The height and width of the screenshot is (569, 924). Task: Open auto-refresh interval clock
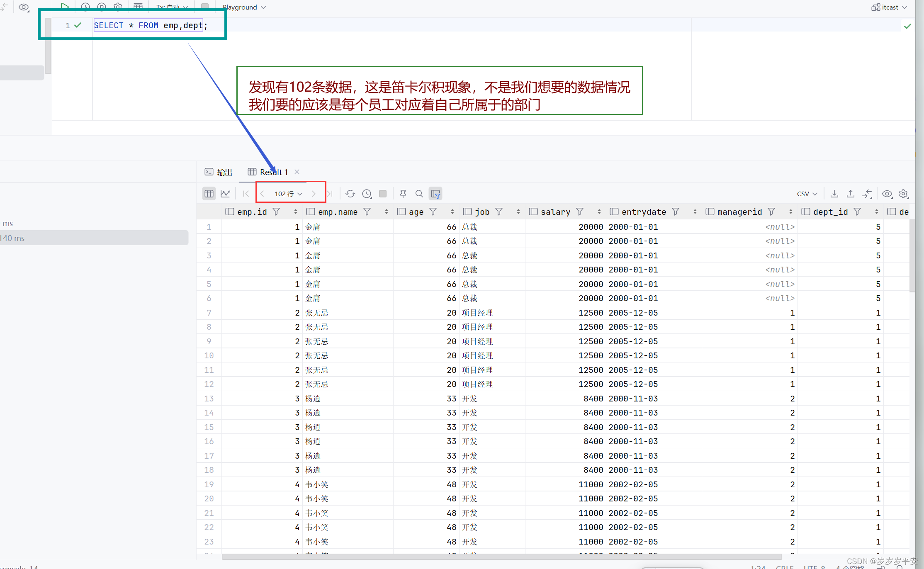click(x=367, y=194)
